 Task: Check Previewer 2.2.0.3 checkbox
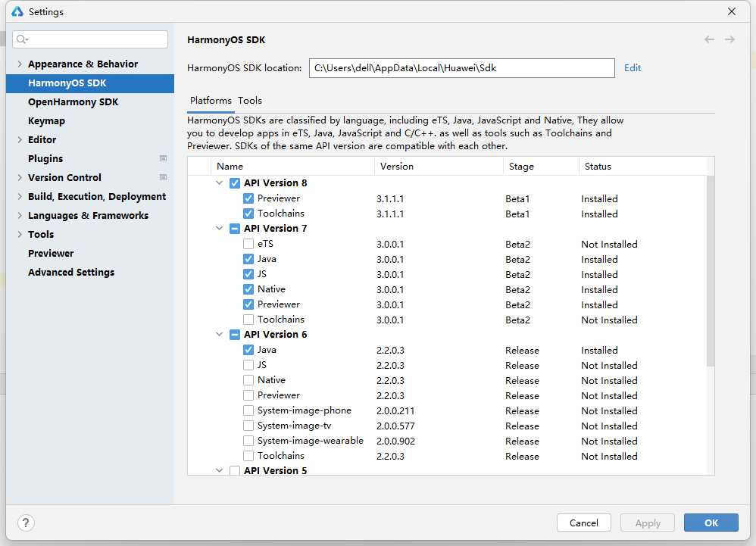(x=248, y=395)
